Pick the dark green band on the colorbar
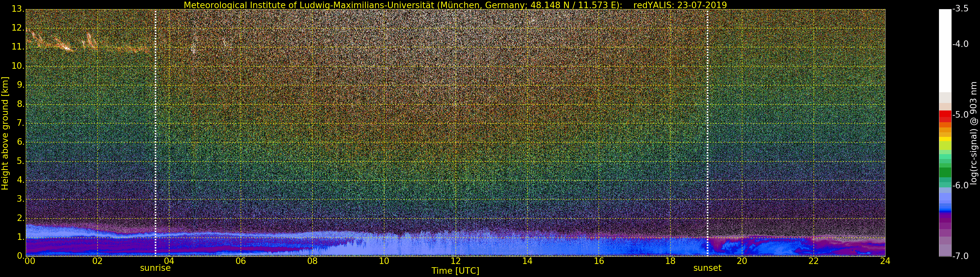Viewport: 980px width, 277px height. tap(945, 172)
